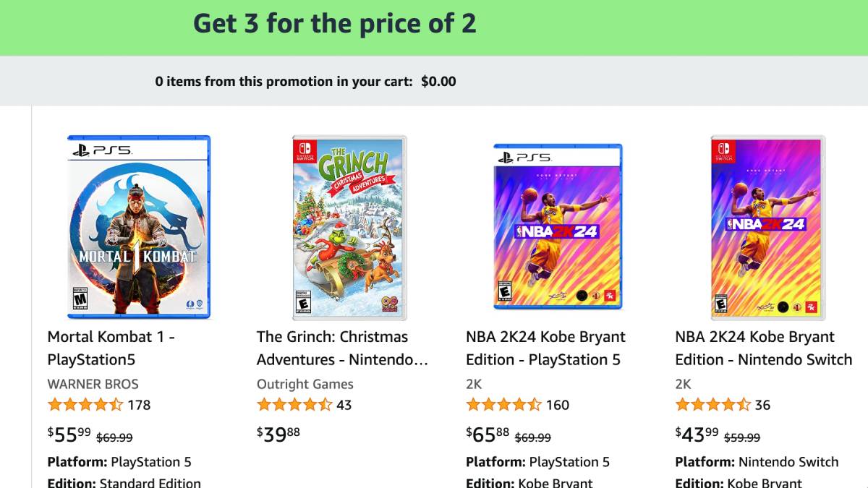Open the 178 reviews for Mortal Kombat 1
868x488 pixels.
(x=139, y=405)
